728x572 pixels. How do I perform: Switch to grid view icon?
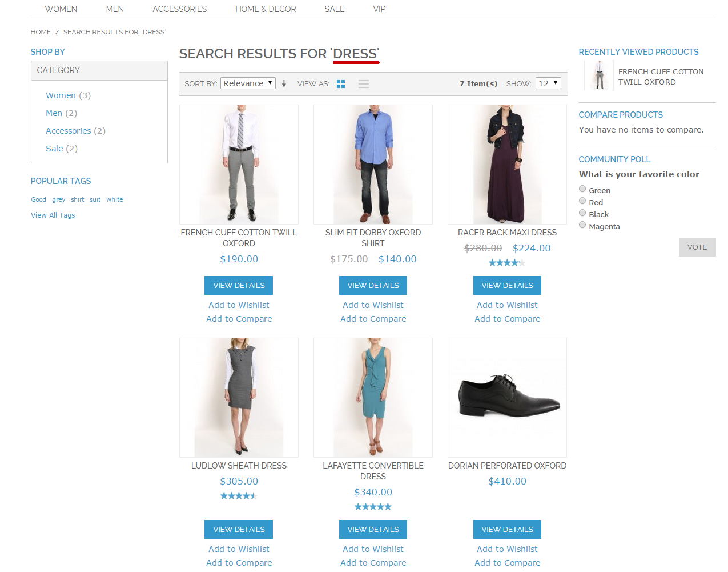click(x=341, y=84)
